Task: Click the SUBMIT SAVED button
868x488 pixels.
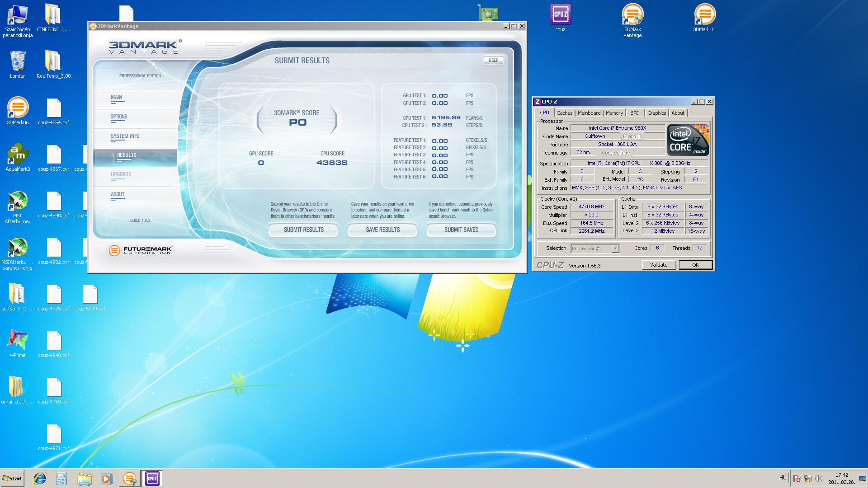Action: (x=461, y=230)
